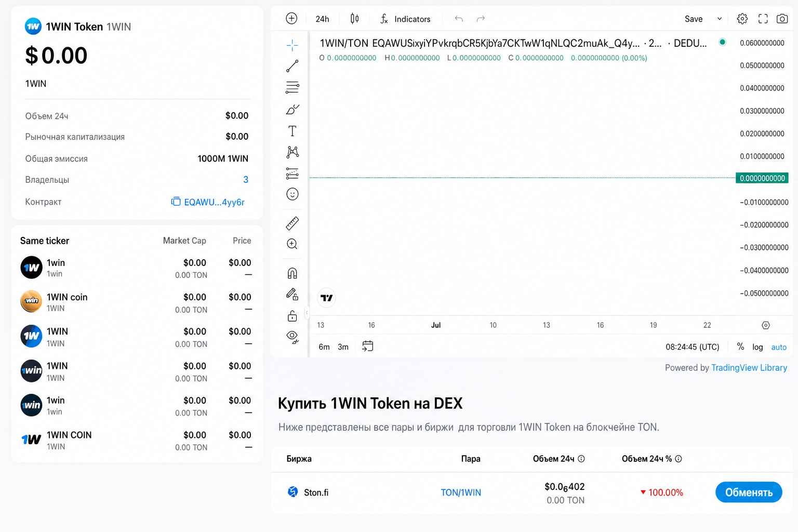Click the 1WIN Token logo in header
Screen dimensions: 798x532
click(x=33, y=26)
